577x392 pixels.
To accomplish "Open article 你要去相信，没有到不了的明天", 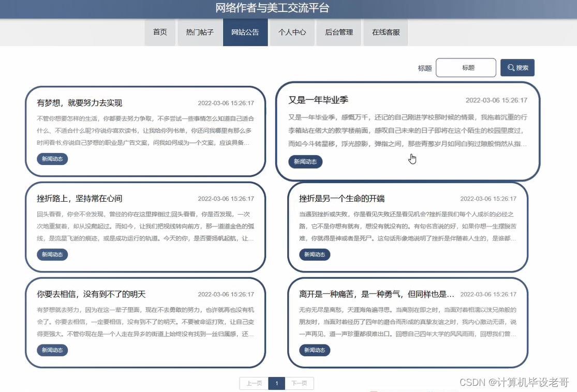I will [x=91, y=294].
